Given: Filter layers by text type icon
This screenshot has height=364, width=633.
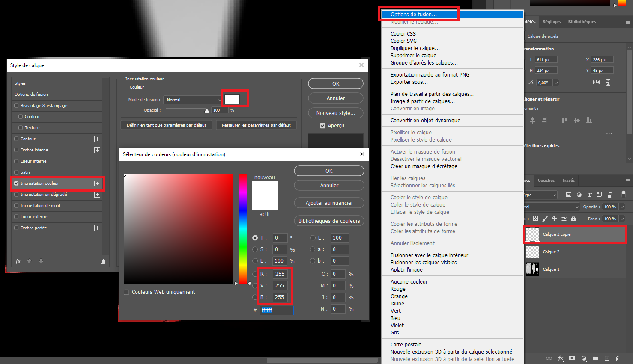Looking at the screenshot, I should pyautogui.click(x=589, y=195).
